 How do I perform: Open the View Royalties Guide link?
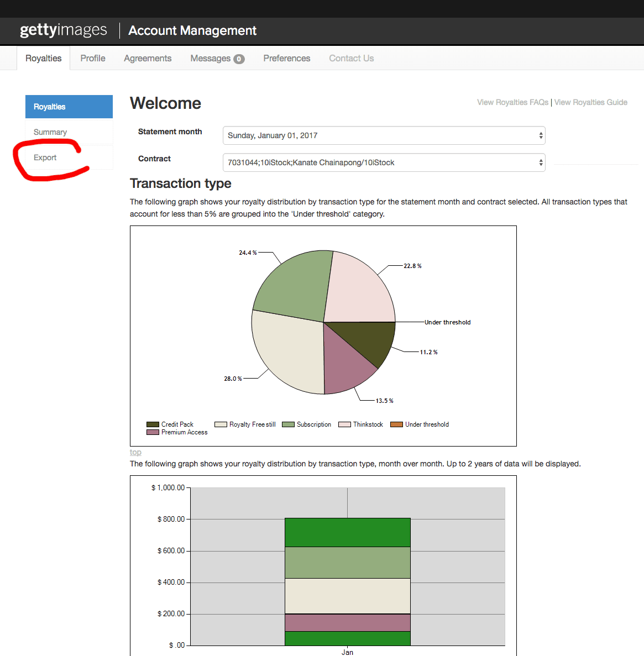click(590, 102)
